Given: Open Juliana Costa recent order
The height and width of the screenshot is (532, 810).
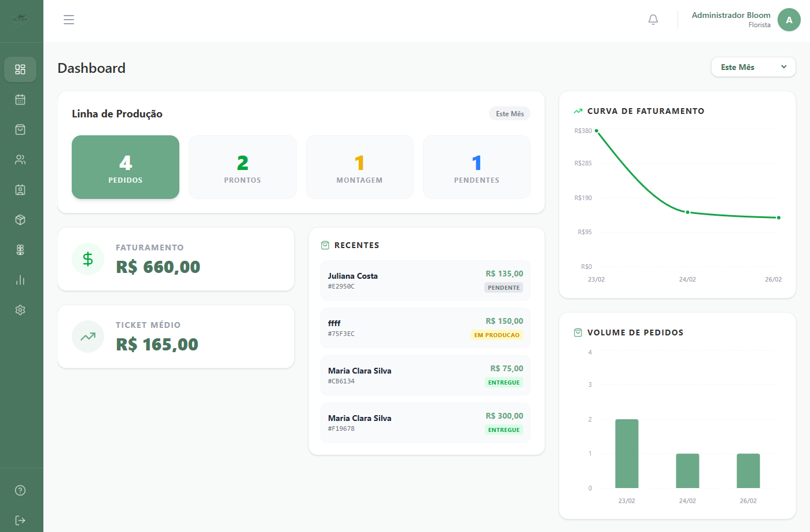Looking at the screenshot, I should [x=425, y=280].
